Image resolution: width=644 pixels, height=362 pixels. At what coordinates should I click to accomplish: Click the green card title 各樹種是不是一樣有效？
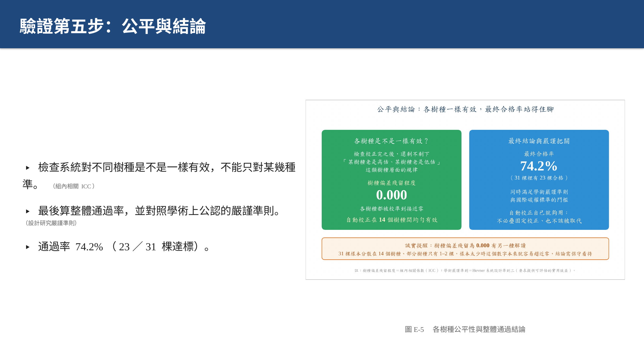391,141
